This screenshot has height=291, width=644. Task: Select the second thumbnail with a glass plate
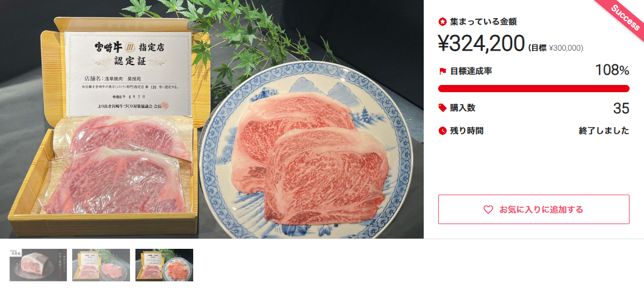click(x=101, y=265)
